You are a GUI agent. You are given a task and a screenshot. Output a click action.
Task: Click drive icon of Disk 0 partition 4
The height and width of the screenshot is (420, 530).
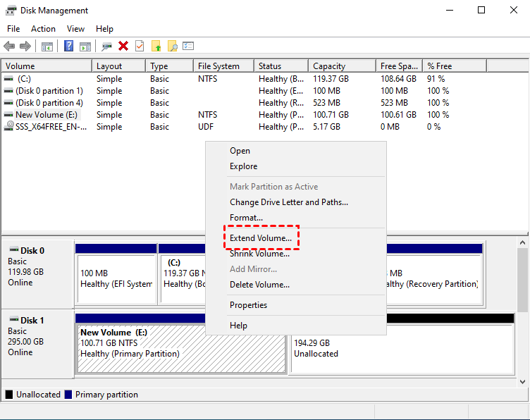coord(8,103)
